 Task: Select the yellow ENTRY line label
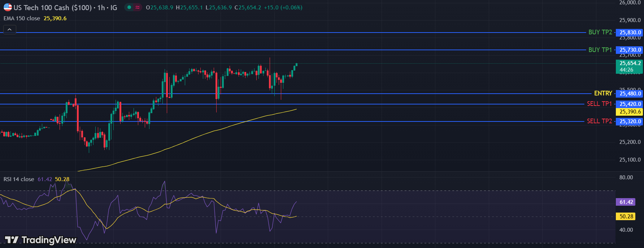coord(603,93)
